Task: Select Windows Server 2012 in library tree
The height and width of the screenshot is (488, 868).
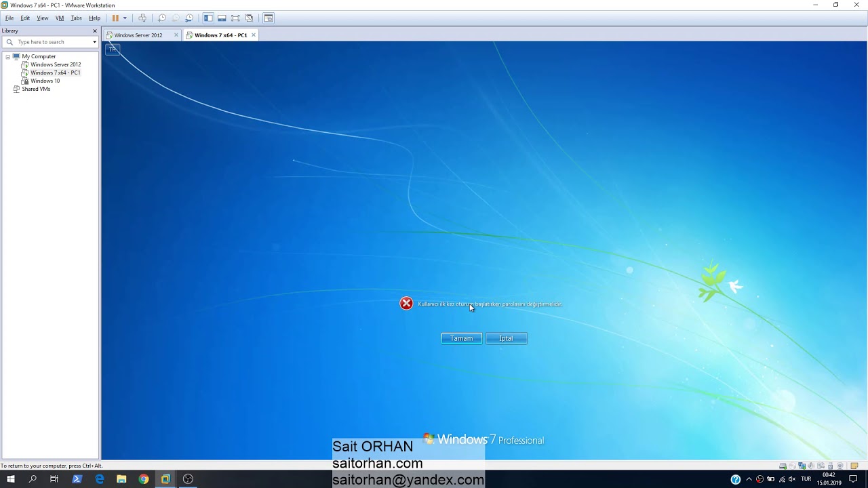Action: pos(56,64)
